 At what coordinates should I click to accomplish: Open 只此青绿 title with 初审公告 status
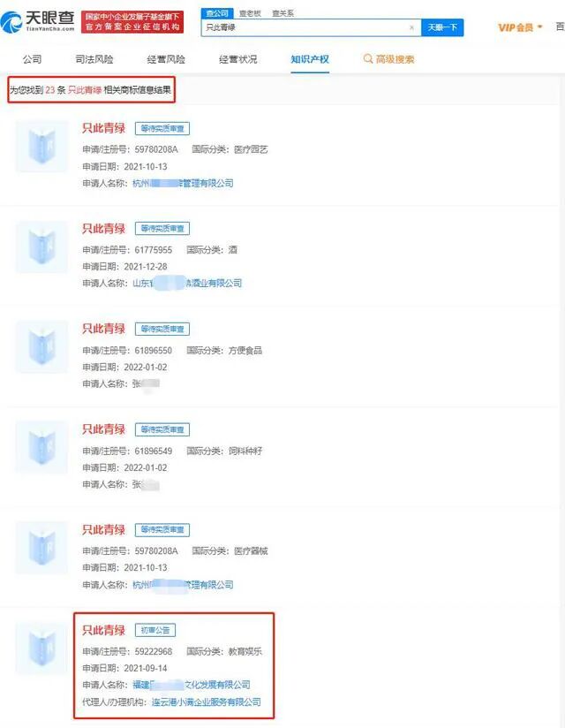(104, 630)
